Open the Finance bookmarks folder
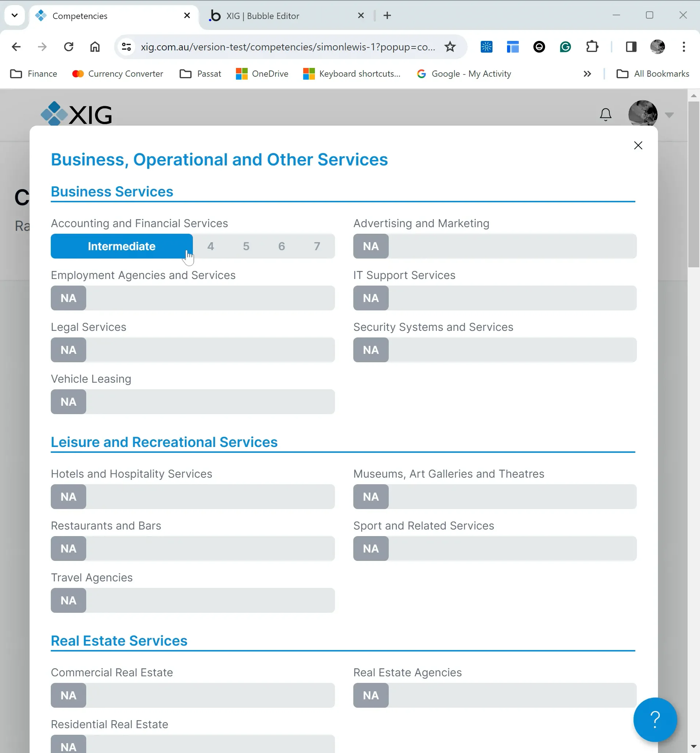700x753 pixels. point(34,74)
